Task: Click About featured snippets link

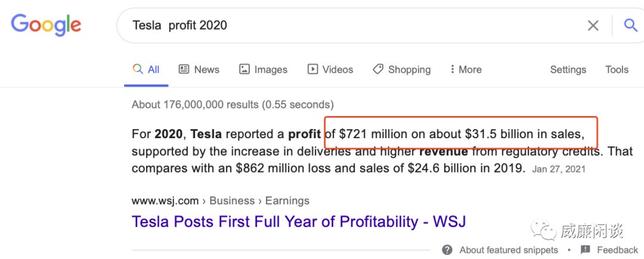Action: point(509,250)
